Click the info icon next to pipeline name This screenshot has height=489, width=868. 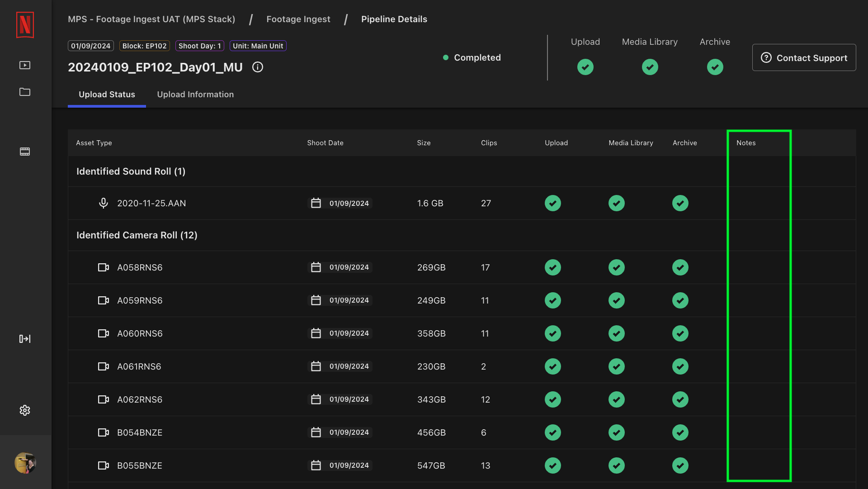pos(258,67)
